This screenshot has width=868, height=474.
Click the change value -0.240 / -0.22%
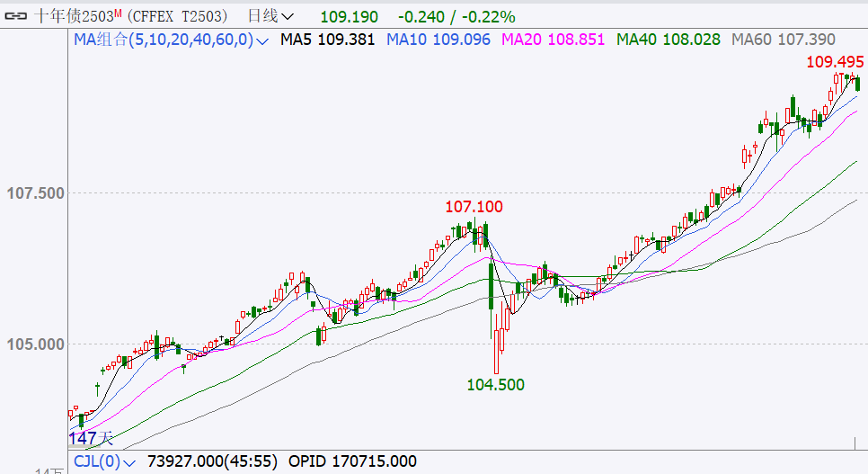(x=456, y=17)
